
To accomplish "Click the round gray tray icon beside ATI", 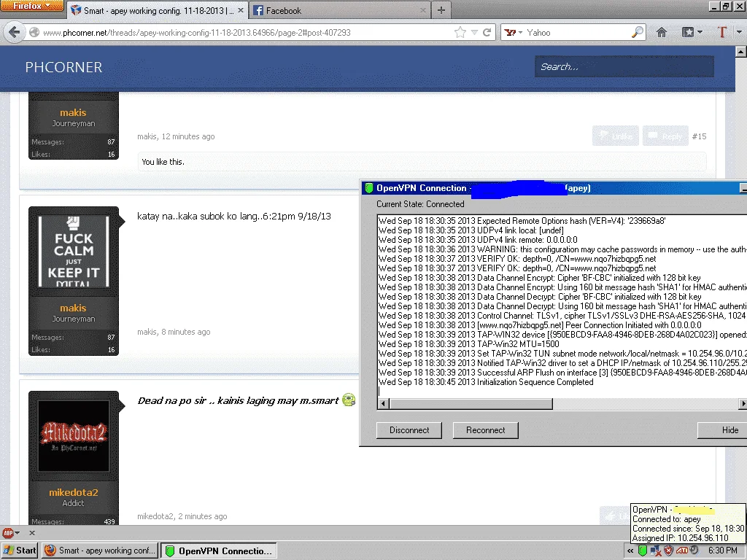I will (694, 551).
